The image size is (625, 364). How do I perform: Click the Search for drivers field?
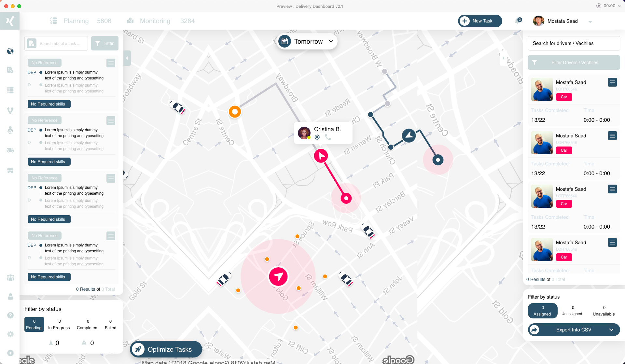point(574,43)
